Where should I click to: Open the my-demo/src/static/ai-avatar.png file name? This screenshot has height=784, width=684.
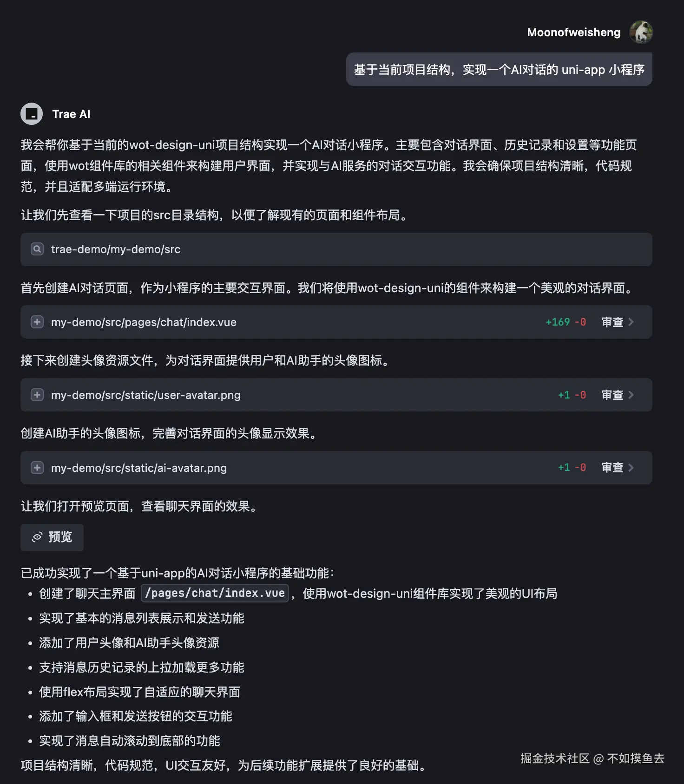point(139,468)
